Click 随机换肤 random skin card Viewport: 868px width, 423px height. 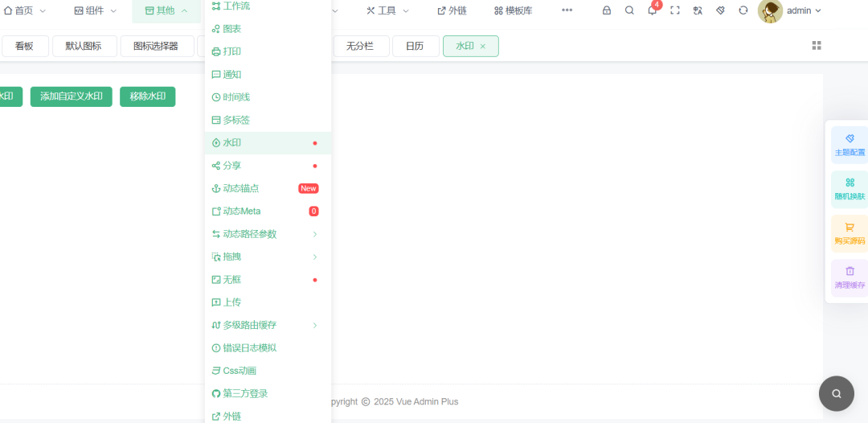tap(850, 189)
